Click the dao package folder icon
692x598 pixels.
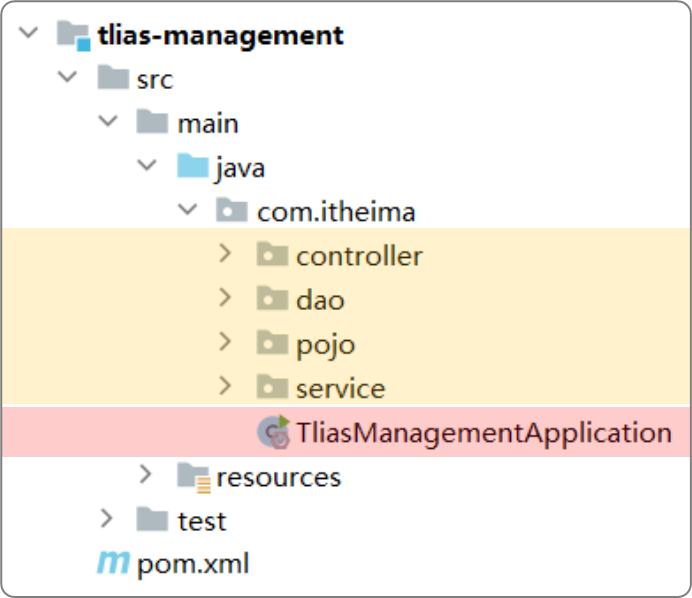tap(272, 299)
